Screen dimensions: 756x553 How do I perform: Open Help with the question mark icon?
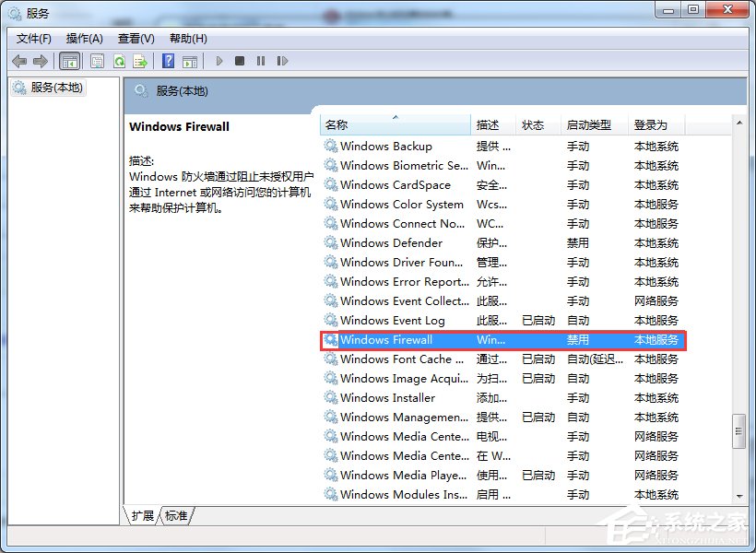click(x=169, y=60)
